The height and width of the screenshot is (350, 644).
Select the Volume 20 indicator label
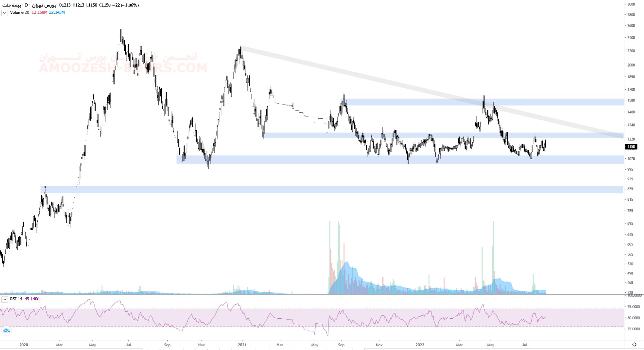19,12
